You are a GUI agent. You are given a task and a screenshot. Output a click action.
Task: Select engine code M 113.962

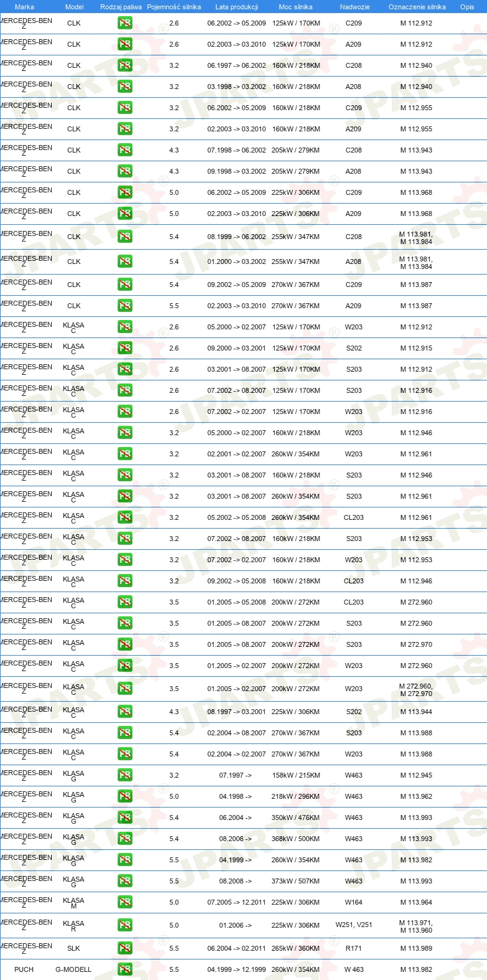pyautogui.click(x=416, y=797)
